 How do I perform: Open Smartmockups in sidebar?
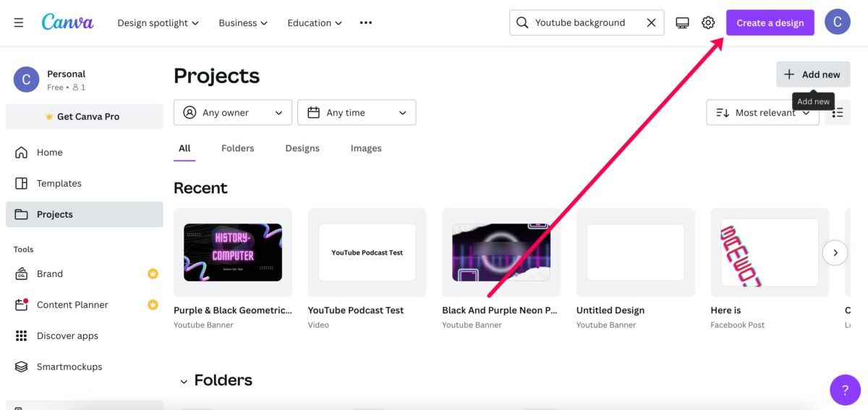tap(85, 367)
